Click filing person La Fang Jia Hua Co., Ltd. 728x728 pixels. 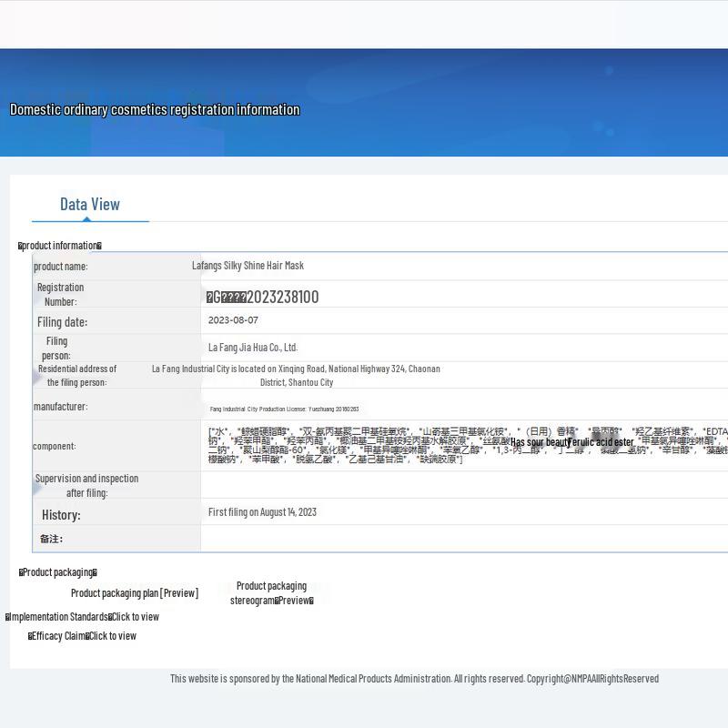point(252,347)
